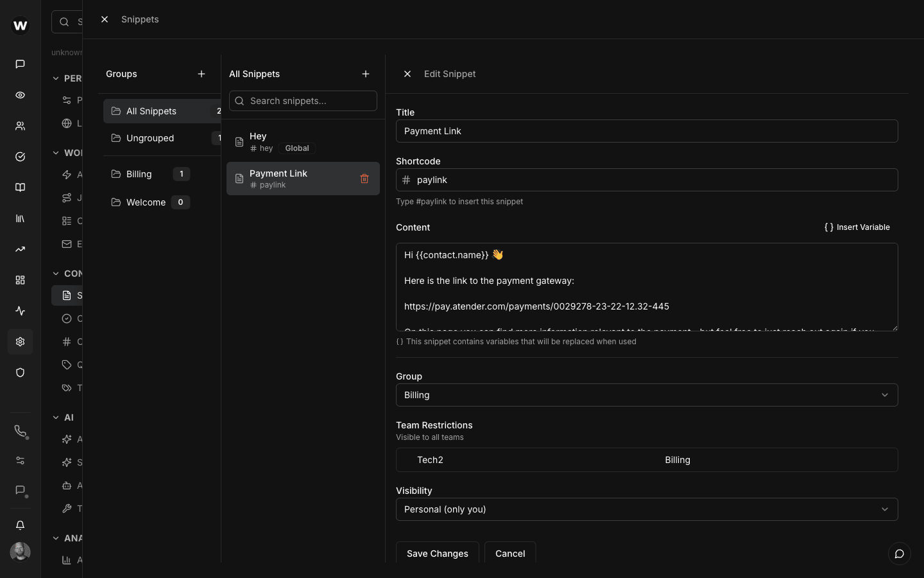Image resolution: width=924 pixels, height=578 pixels.
Task: Delete the Payment Link snippet via trash icon
Action: pyautogui.click(x=364, y=179)
